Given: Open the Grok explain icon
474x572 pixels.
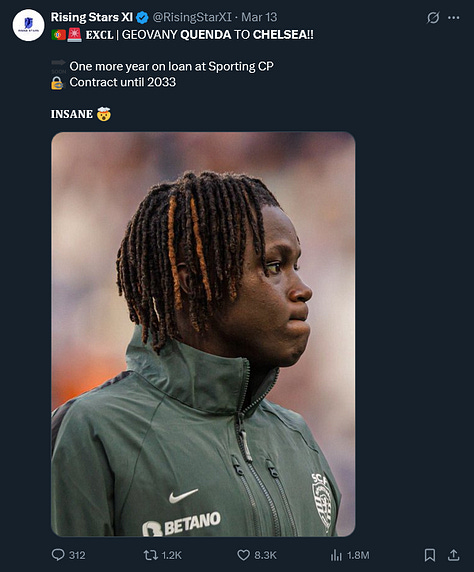Looking at the screenshot, I should [x=433, y=17].
